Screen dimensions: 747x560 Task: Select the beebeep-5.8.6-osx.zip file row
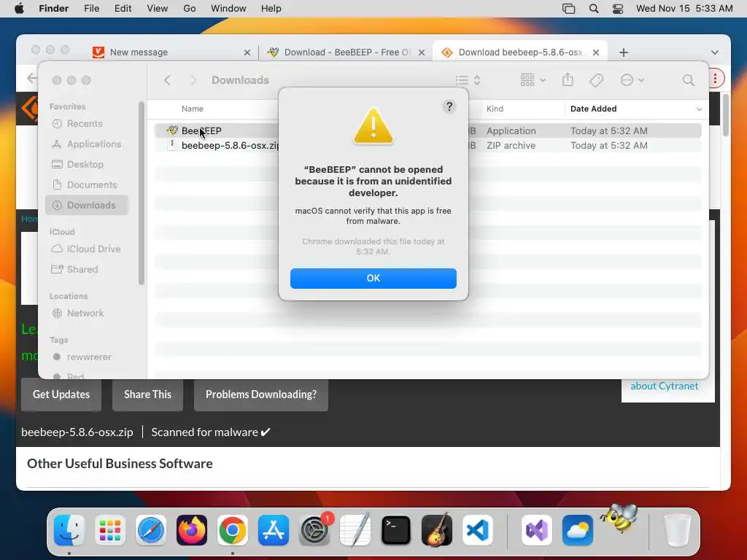(427, 145)
